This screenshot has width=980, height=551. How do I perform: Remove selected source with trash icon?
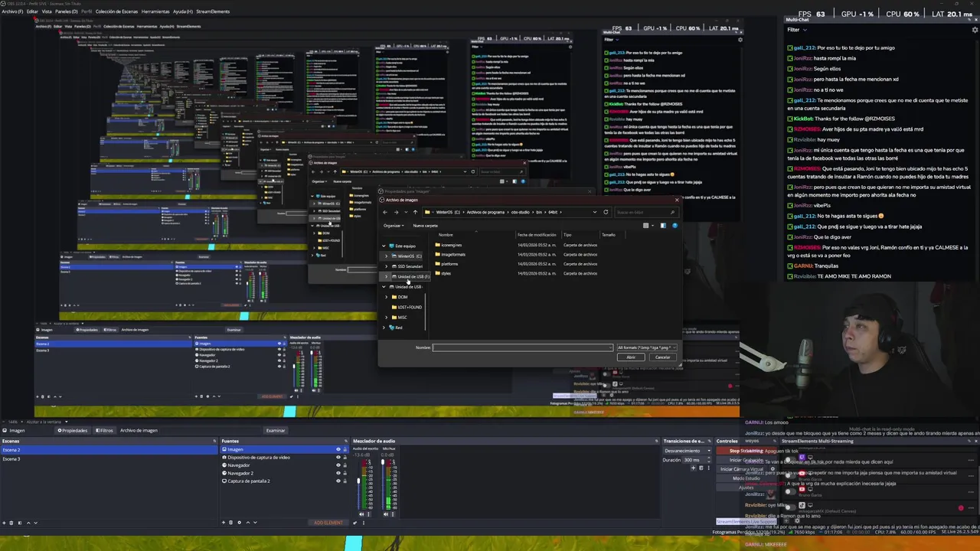(230, 523)
